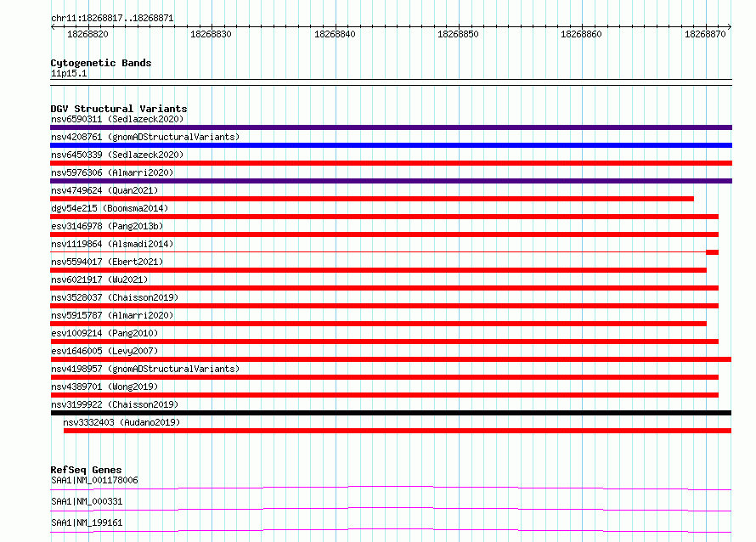Click the purple bar for nsv6590311
This screenshot has height=542, width=756.
point(391,127)
